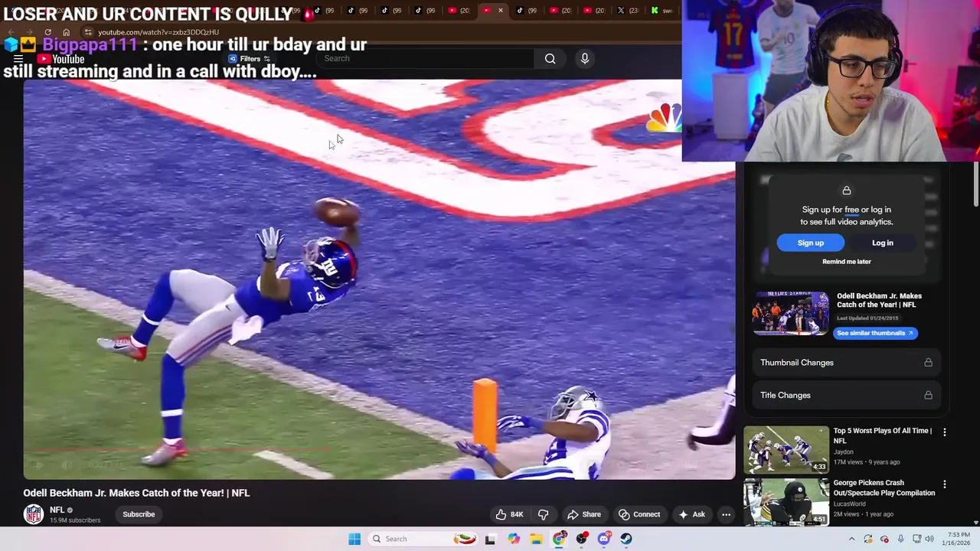Dislike the video with thumbs down
This screenshot has width=980, height=551.
pyautogui.click(x=543, y=514)
